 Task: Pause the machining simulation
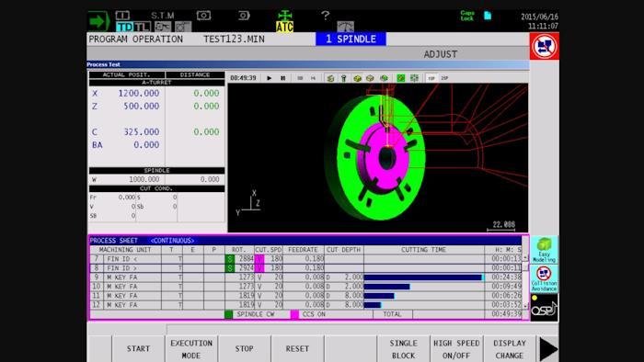pos(283,78)
